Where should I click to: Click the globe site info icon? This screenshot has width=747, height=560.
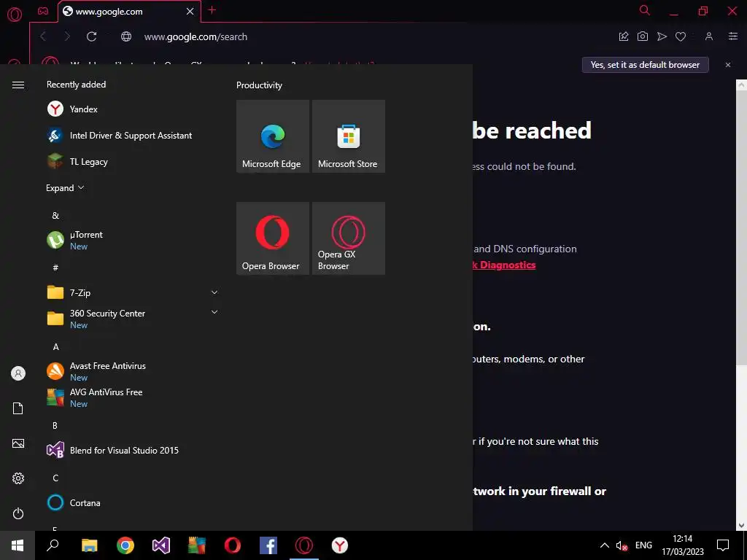pos(126,36)
